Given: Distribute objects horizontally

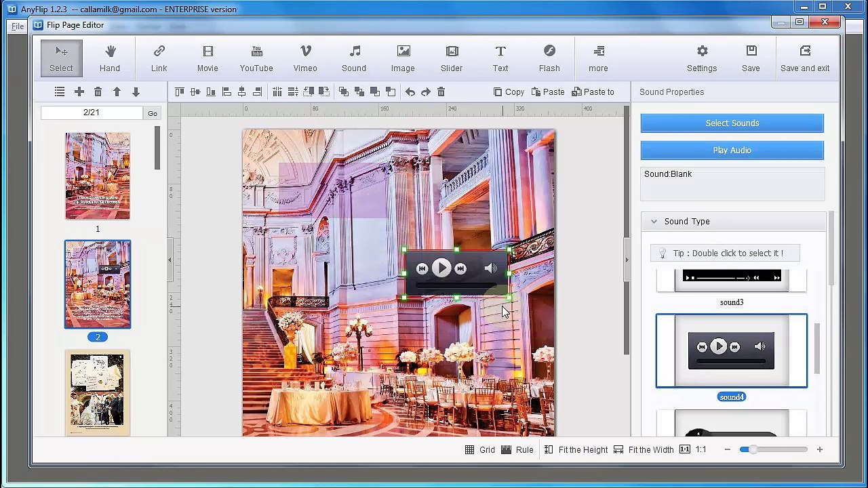Looking at the screenshot, I should tap(277, 91).
